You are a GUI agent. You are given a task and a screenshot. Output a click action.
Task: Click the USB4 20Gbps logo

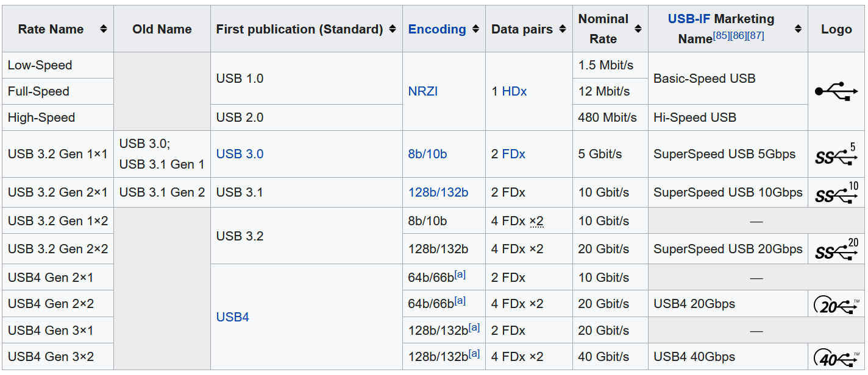(x=836, y=304)
